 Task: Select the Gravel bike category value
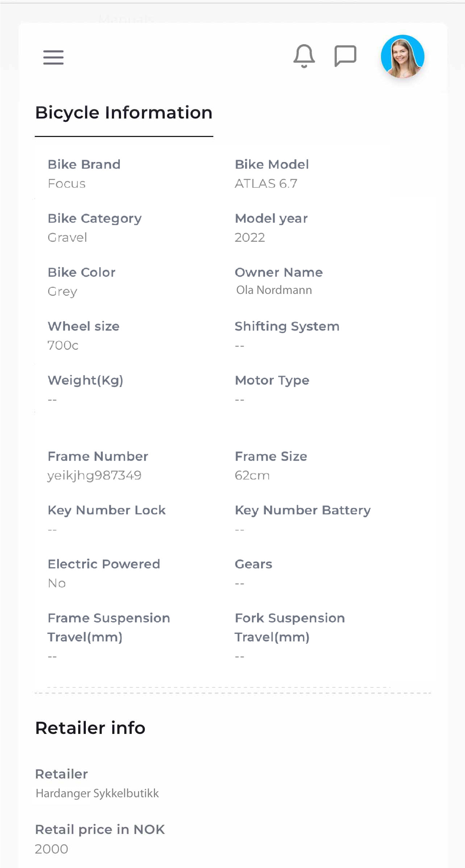67,237
